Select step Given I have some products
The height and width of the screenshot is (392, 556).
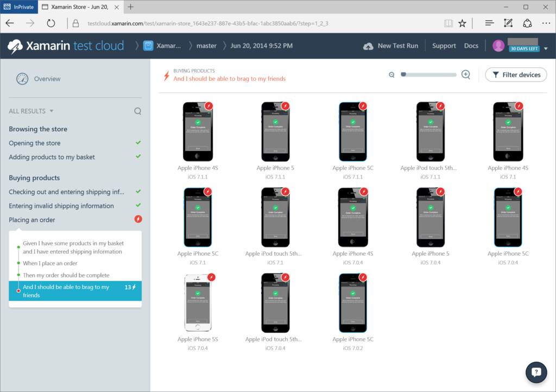coord(73,248)
